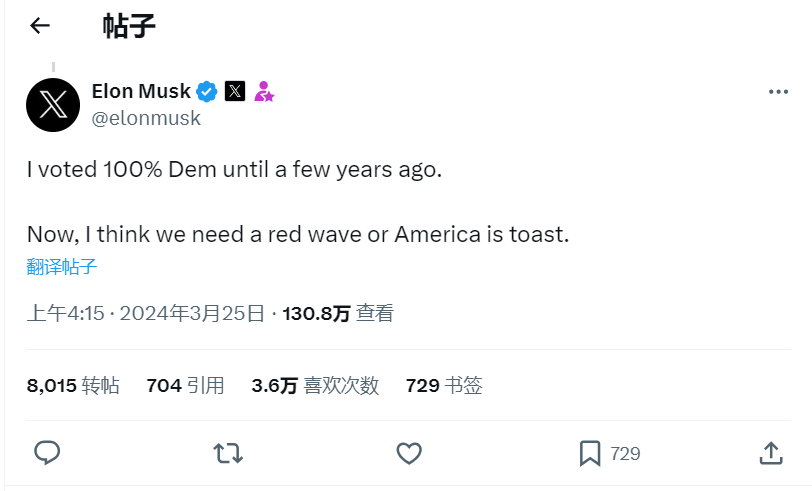The width and height of the screenshot is (812, 491).
Task: Click the purple subscription star badge
Action: point(264,92)
